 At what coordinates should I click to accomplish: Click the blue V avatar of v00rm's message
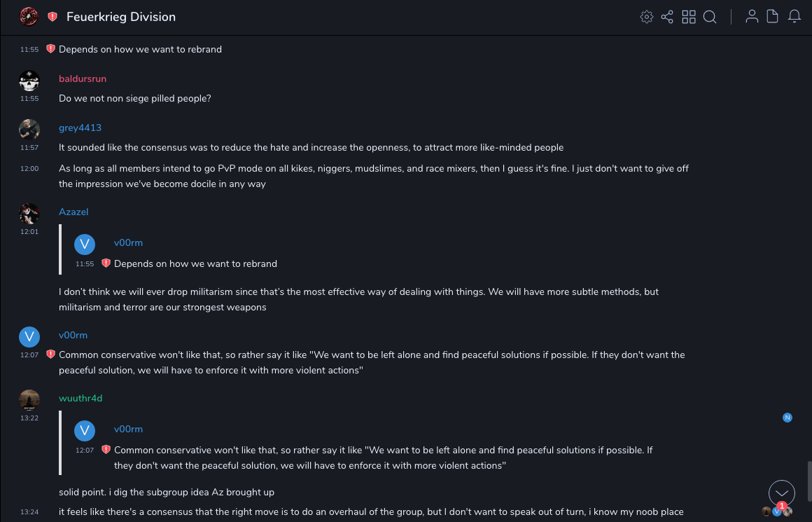29,337
